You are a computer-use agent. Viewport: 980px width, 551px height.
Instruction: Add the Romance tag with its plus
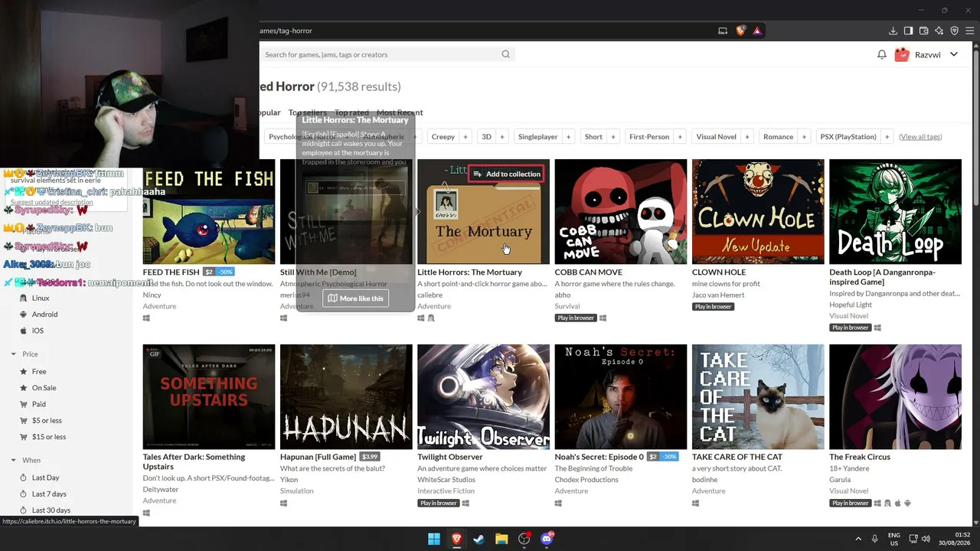(x=804, y=137)
